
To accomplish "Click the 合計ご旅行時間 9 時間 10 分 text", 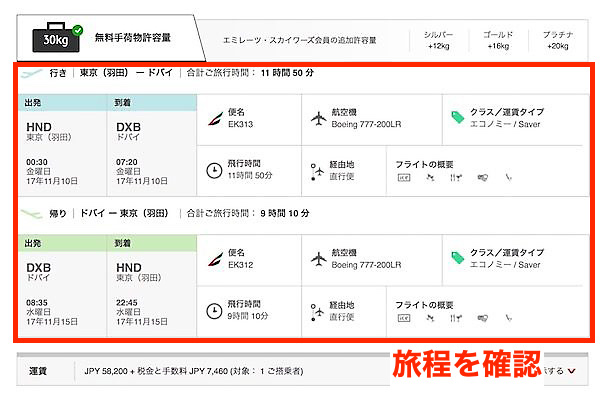I will click(x=248, y=213).
